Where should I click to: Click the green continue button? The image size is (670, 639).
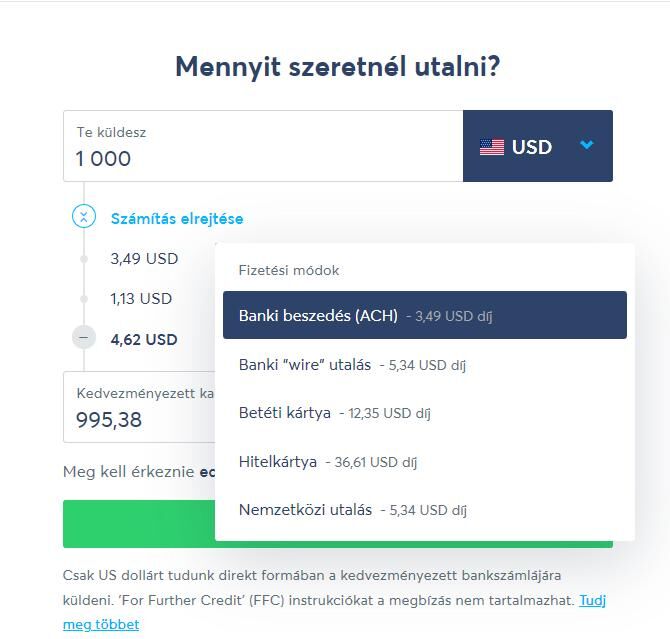pos(139,524)
